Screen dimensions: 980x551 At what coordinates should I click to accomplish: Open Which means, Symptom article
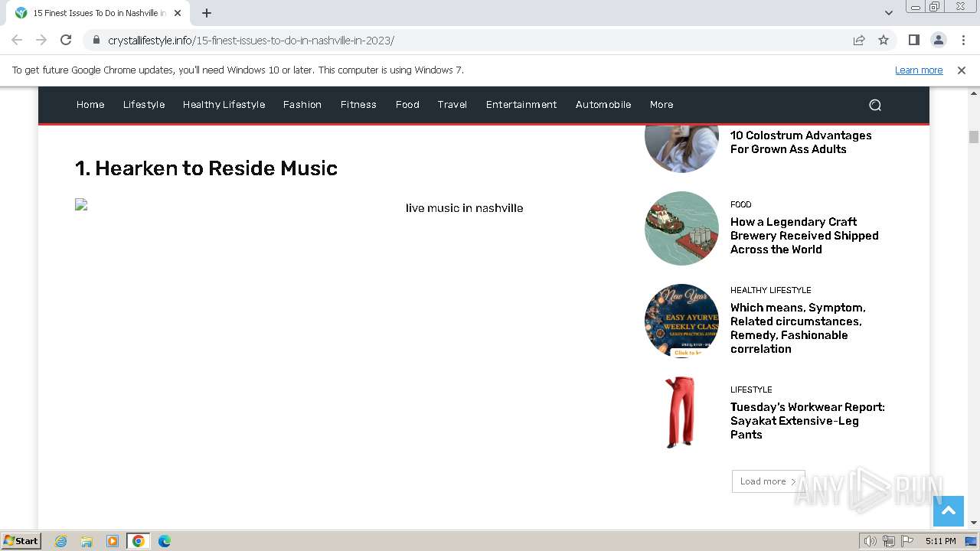tap(798, 328)
